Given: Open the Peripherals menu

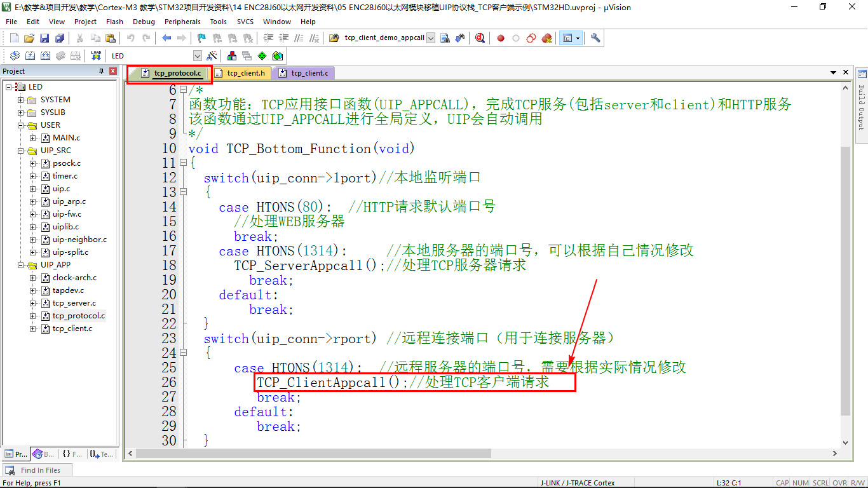Looking at the screenshot, I should pyautogui.click(x=182, y=21).
